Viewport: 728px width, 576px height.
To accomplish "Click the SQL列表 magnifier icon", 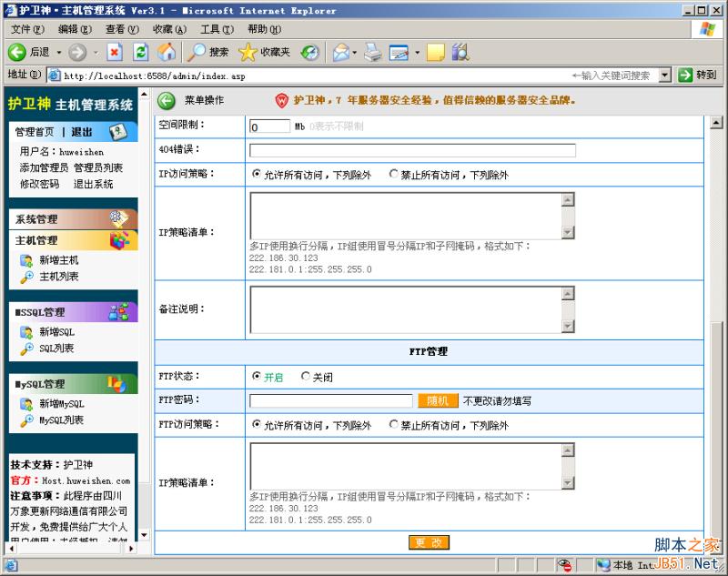I will pos(26,349).
